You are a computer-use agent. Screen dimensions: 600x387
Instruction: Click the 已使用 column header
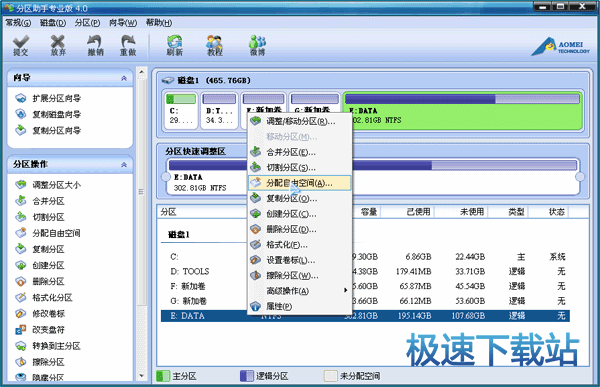408,212
